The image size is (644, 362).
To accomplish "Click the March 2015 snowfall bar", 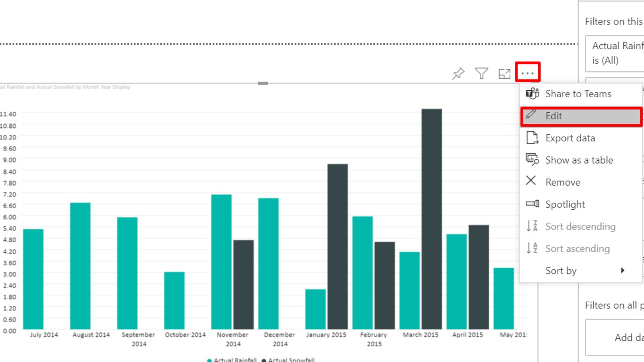I will [x=432, y=219].
